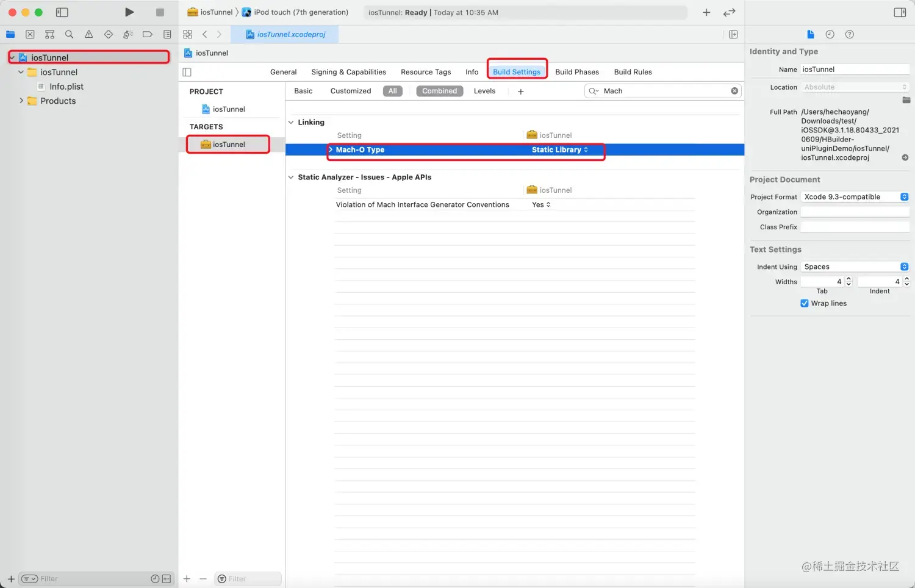Screen dimensions: 915x588
Task: Open the Yes value popup for Violation setting
Action: [541, 204]
